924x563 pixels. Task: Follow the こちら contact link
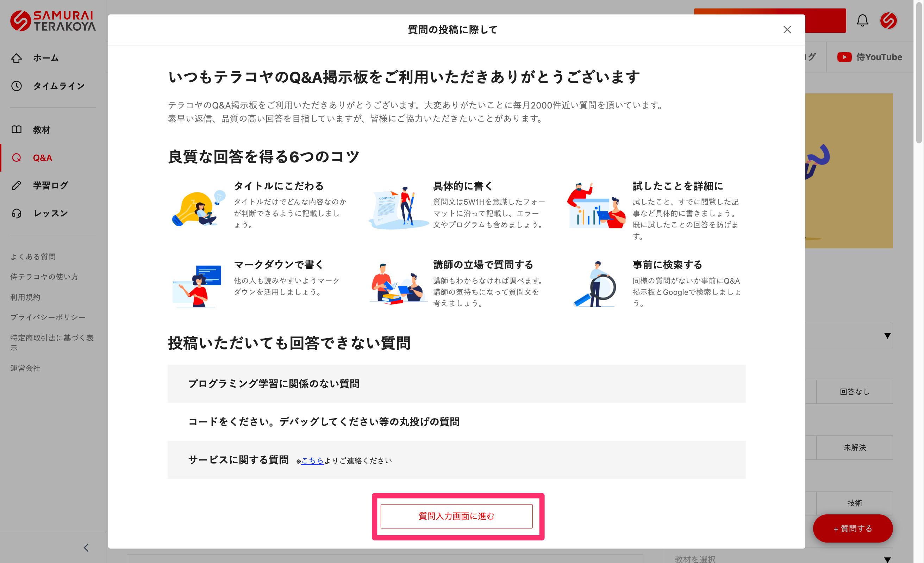point(312,460)
